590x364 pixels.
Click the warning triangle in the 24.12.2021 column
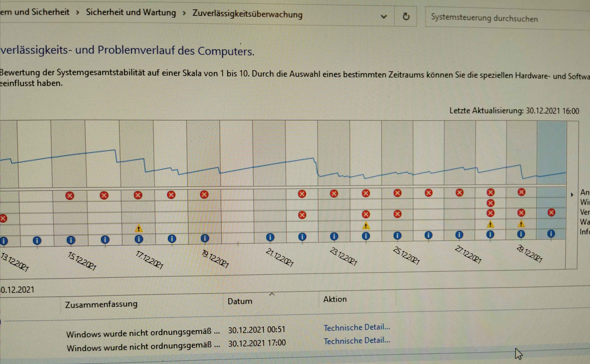coord(366,226)
